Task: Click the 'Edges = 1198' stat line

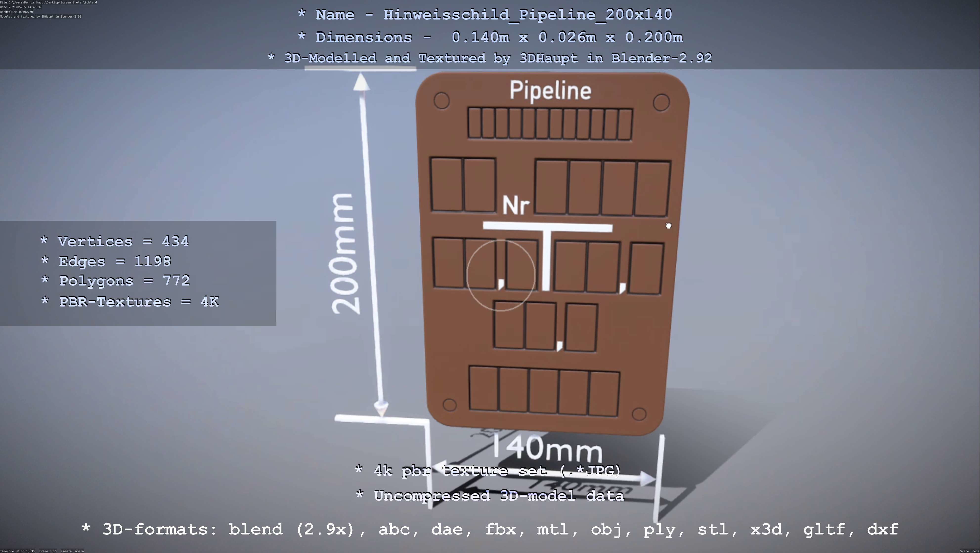Action: point(106,262)
